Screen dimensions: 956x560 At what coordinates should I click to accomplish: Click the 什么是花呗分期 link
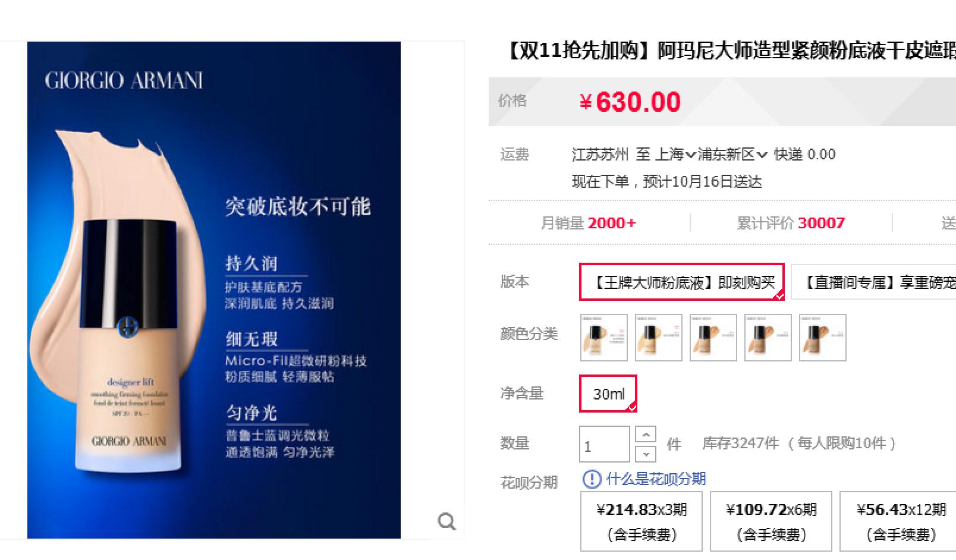pyautogui.click(x=656, y=479)
